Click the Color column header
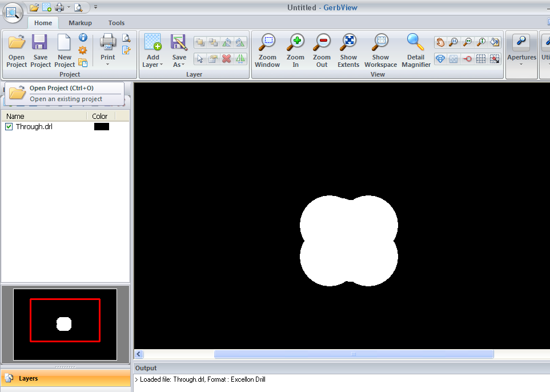This screenshot has height=392, width=550. coord(101,116)
